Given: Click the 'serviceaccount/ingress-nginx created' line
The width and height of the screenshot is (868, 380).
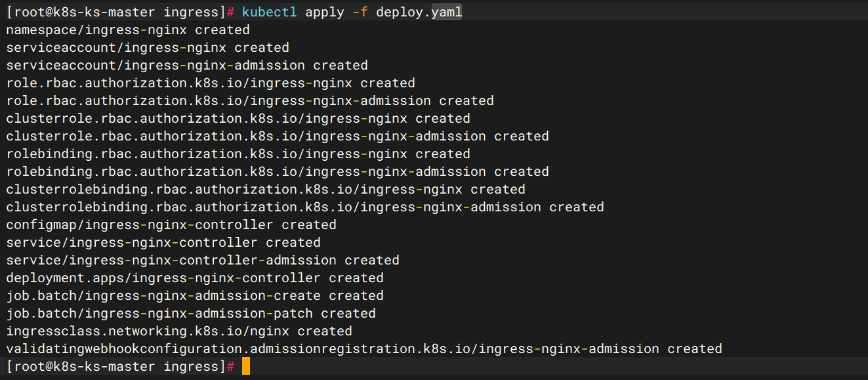Looking at the screenshot, I should (148, 48).
